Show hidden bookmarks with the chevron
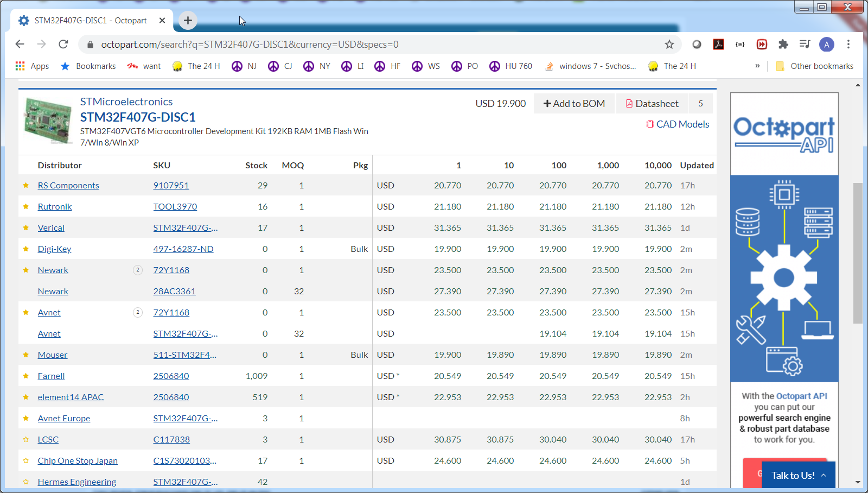 tap(757, 66)
